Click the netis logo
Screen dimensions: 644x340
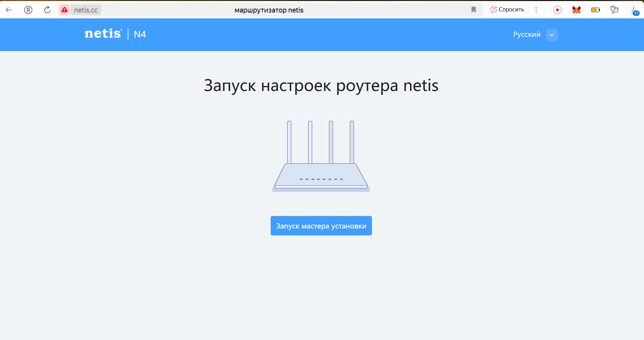[x=103, y=33]
